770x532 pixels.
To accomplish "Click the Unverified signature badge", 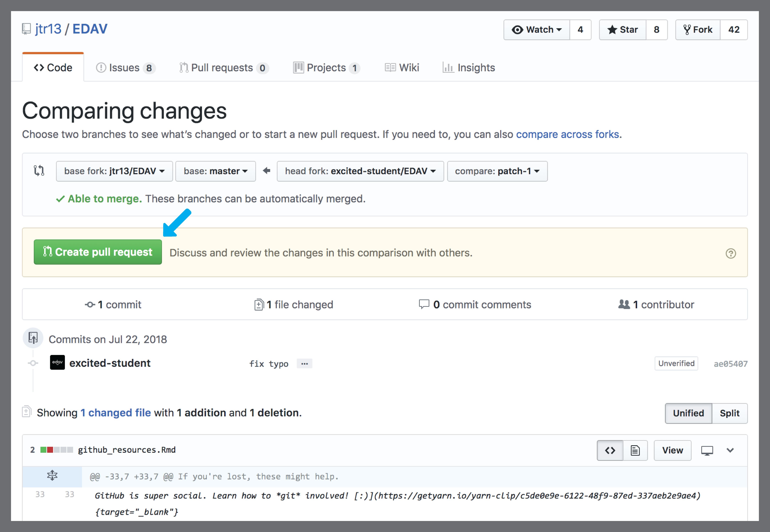I will click(x=676, y=363).
